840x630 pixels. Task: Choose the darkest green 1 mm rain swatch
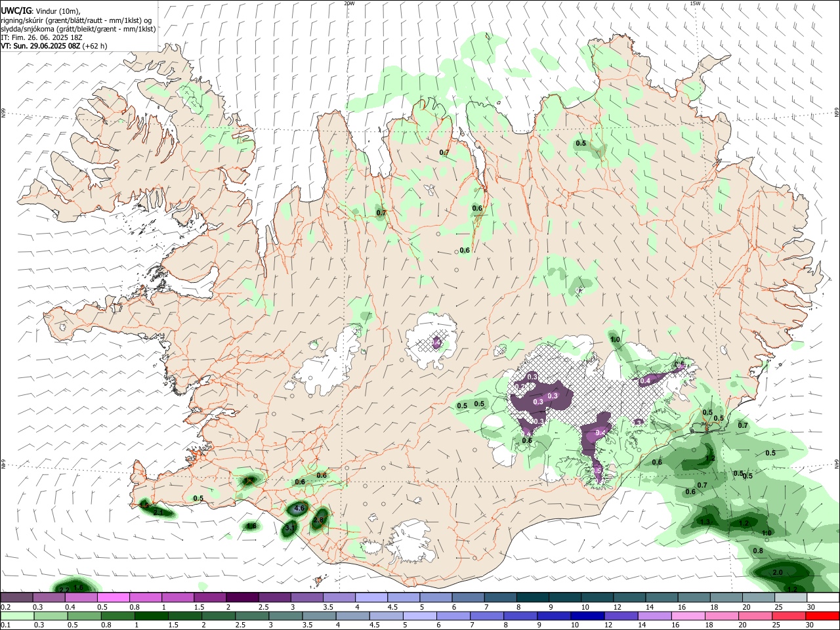151,616
